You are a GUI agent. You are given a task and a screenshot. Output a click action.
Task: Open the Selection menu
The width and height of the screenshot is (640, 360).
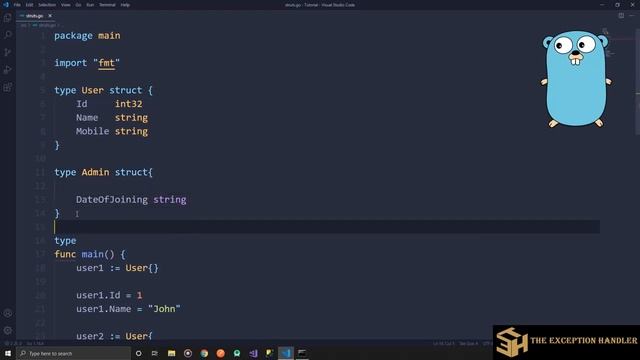(47, 5)
